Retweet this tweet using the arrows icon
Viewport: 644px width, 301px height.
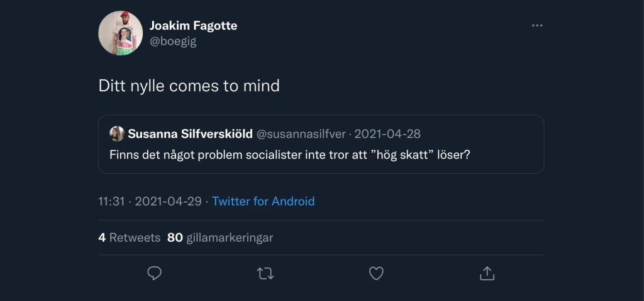click(265, 273)
